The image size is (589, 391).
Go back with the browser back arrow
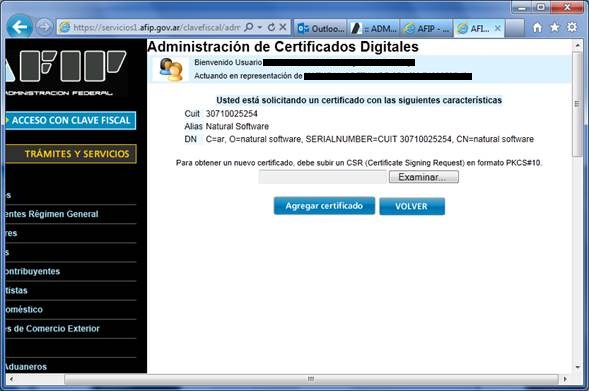click(19, 27)
